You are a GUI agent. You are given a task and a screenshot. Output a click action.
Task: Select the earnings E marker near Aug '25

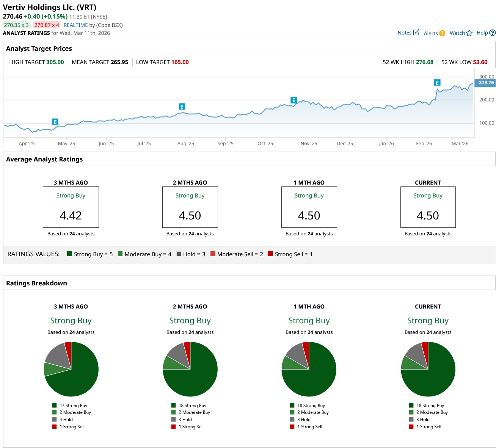pos(182,107)
